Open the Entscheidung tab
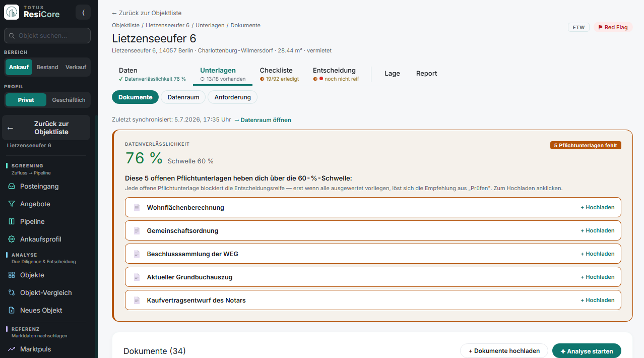Viewport: 644px width, 358px height. (x=336, y=74)
